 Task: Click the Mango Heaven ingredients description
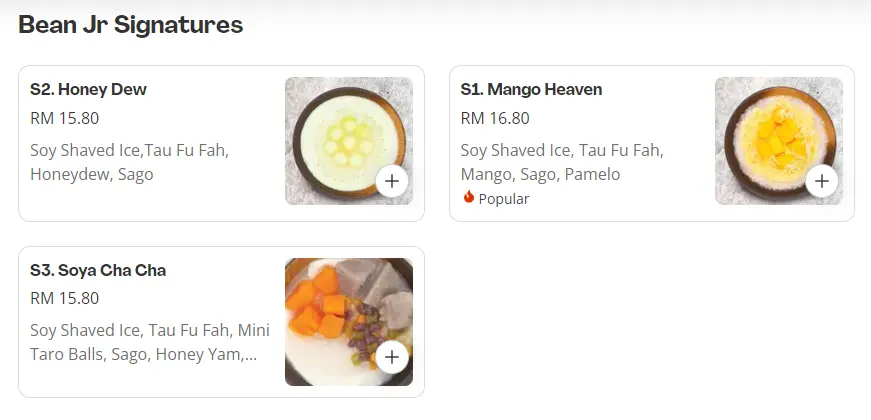561,162
